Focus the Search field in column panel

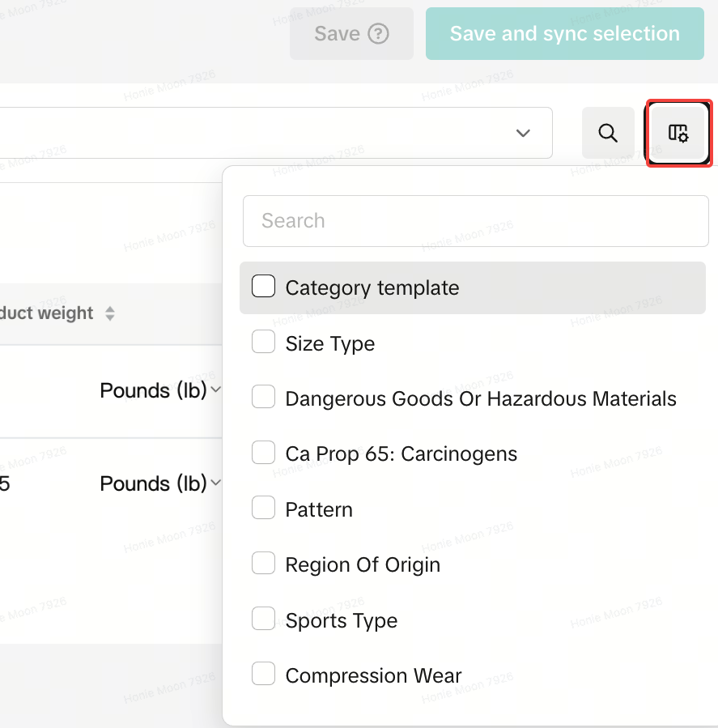475,220
